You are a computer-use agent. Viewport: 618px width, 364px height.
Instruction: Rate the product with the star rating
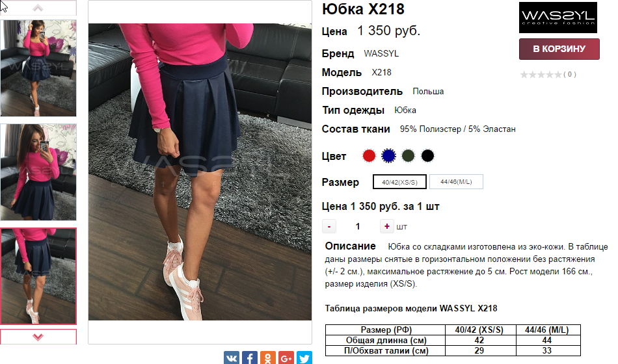[541, 75]
